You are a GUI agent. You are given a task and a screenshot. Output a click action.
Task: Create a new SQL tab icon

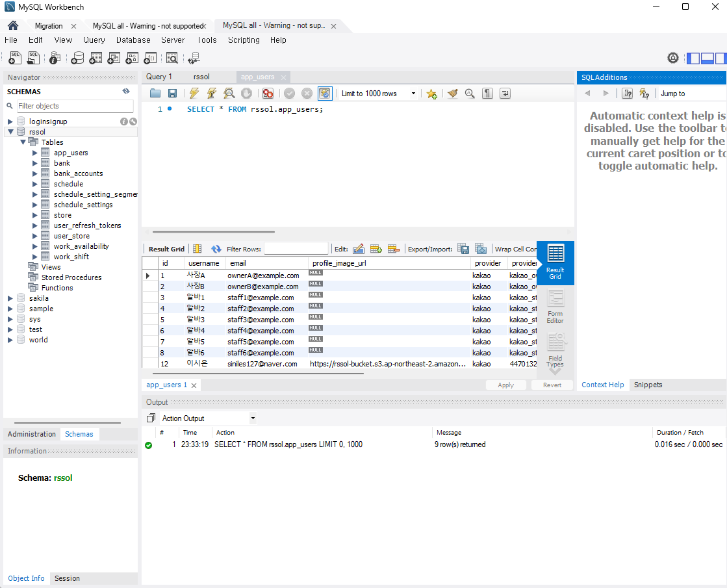coord(15,58)
